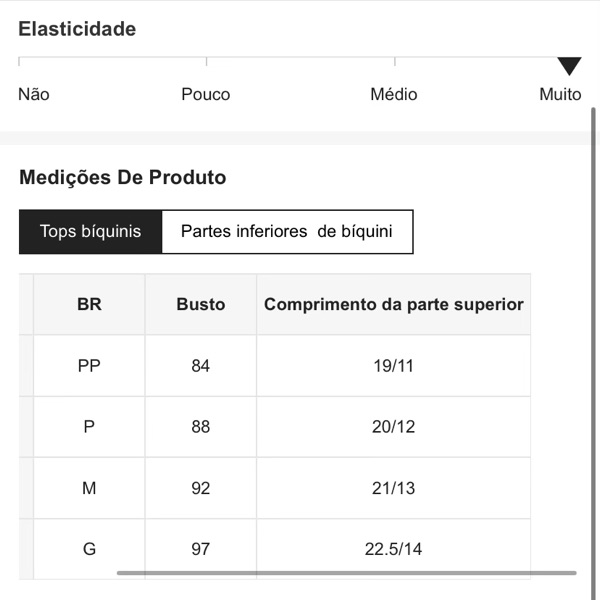Screen dimensions: 600x600
Task: Select the G size cell
Action: [x=89, y=549]
